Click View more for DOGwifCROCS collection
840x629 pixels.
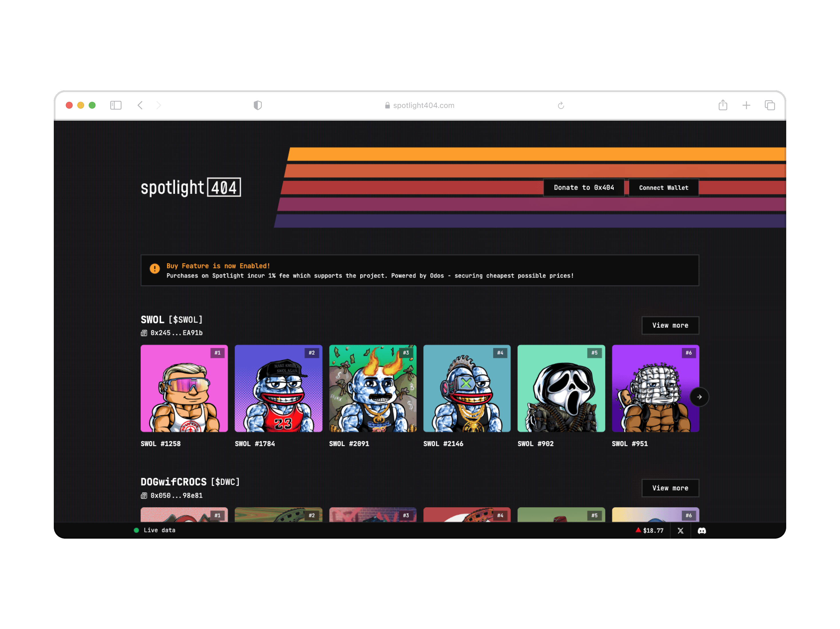pyautogui.click(x=670, y=488)
